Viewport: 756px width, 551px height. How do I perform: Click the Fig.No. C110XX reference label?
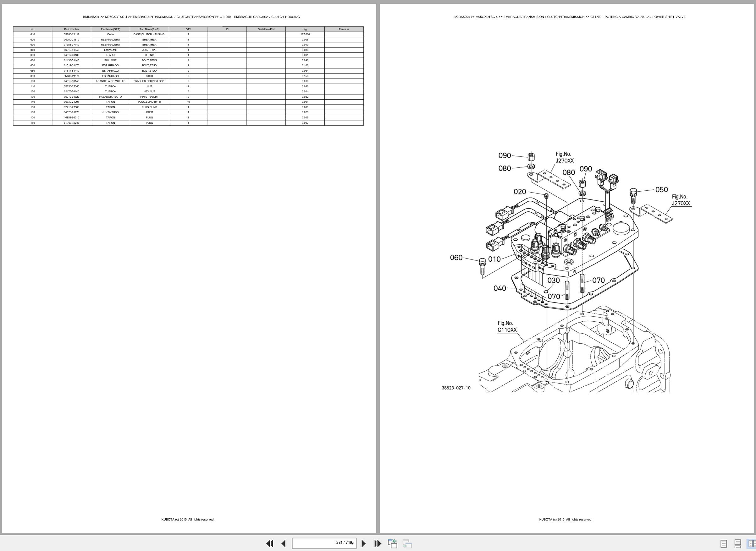[507, 326]
